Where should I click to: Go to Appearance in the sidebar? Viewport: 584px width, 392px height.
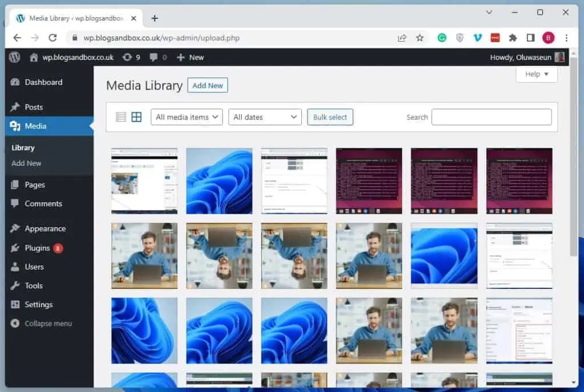45,228
